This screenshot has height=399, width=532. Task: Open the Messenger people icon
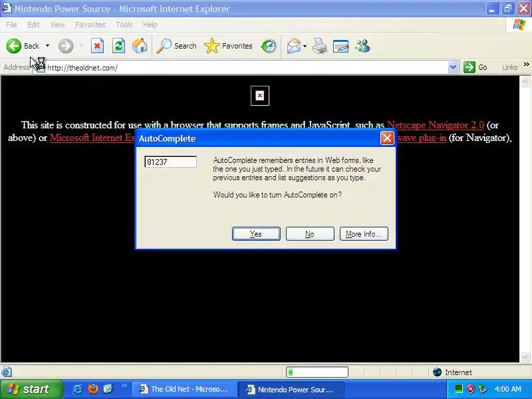click(362, 46)
